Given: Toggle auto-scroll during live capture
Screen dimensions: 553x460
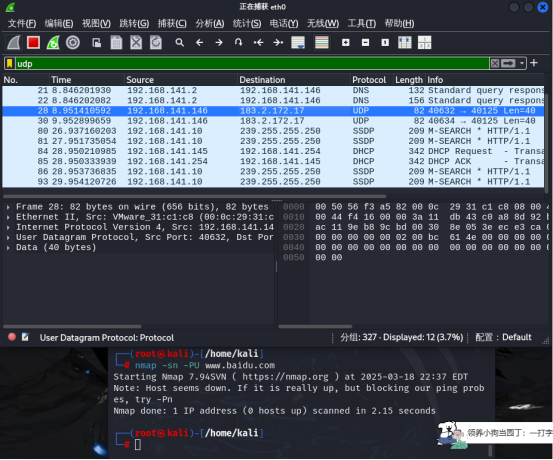Looking at the screenshot, I should click(x=298, y=43).
